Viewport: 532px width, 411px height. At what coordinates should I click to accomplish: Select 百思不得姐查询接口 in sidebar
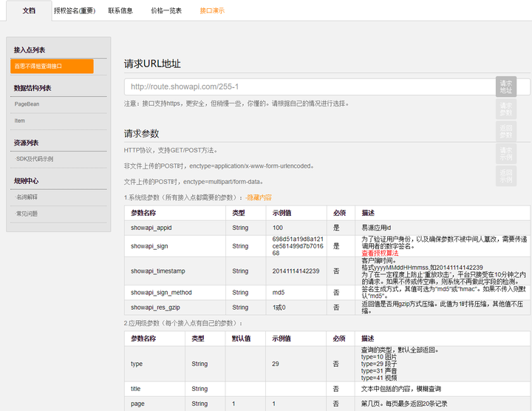point(52,67)
